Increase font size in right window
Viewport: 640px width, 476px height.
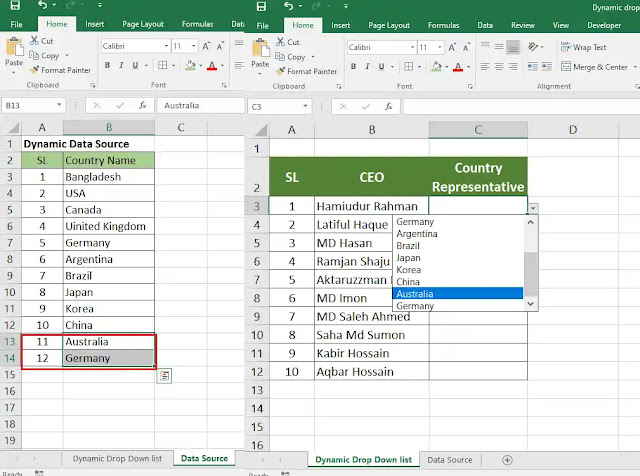pyautogui.click(x=452, y=47)
